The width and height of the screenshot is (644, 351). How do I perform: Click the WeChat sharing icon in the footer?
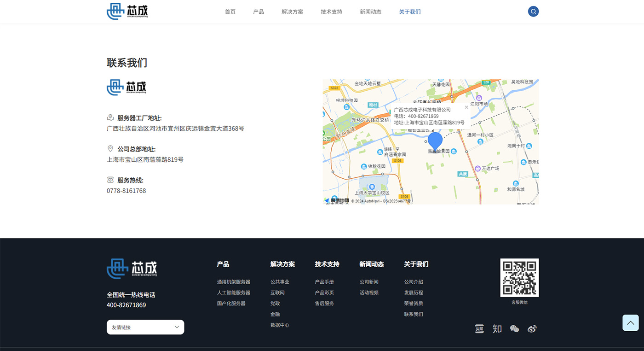pyautogui.click(x=514, y=328)
